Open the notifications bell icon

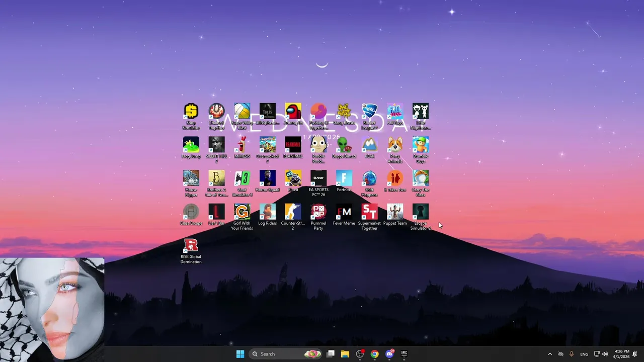[x=635, y=354]
